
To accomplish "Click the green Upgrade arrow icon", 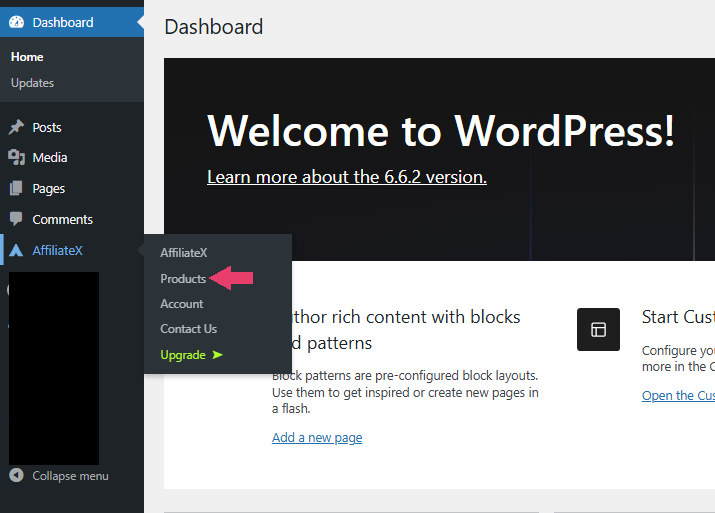I will point(218,355).
